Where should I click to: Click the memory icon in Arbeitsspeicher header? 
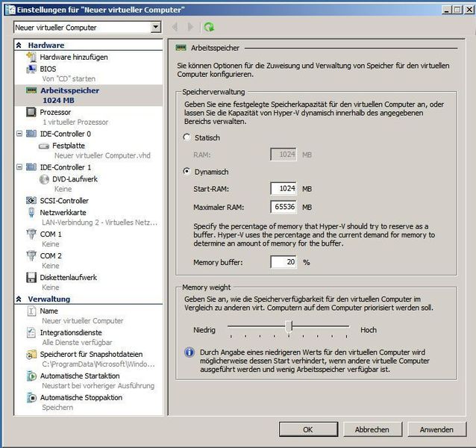[x=181, y=48]
